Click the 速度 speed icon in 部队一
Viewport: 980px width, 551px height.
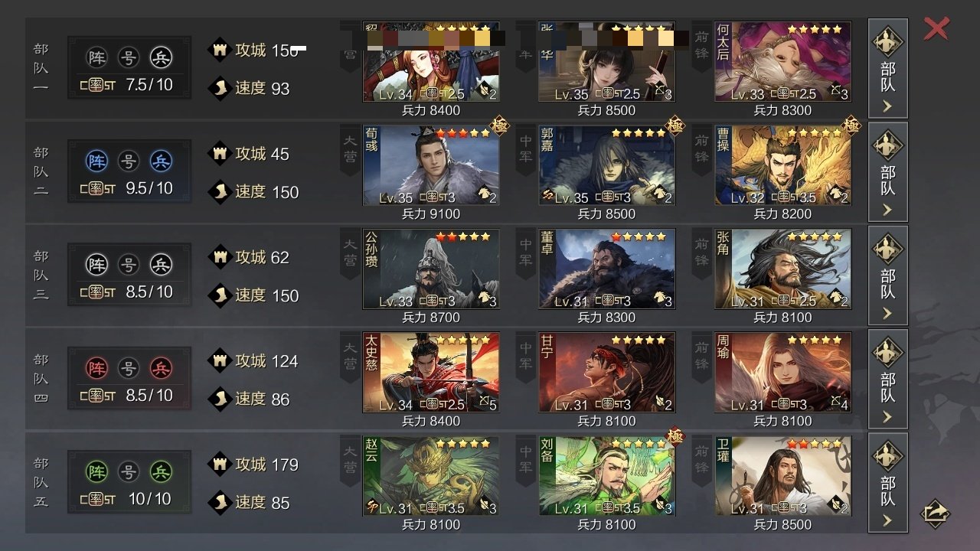pos(220,87)
